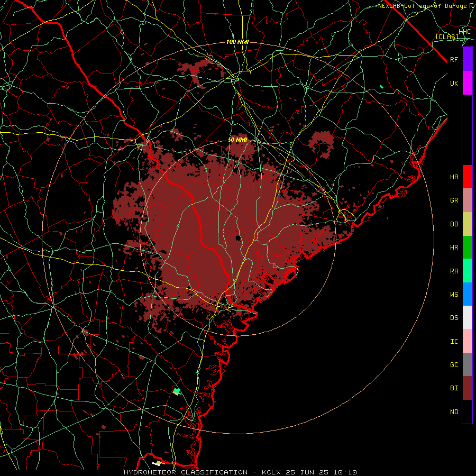Click the GR pink legend swatch

coord(467,200)
